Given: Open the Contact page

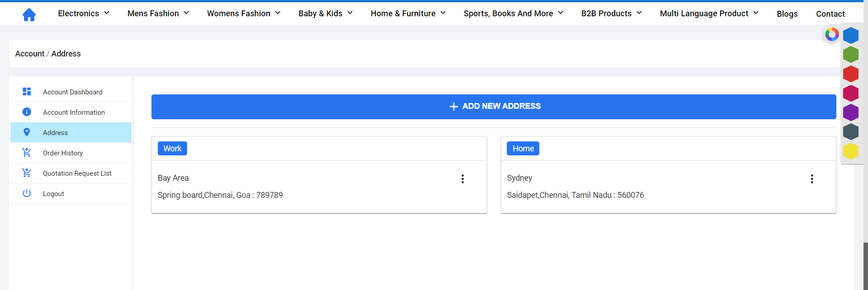Looking at the screenshot, I should click(830, 14).
